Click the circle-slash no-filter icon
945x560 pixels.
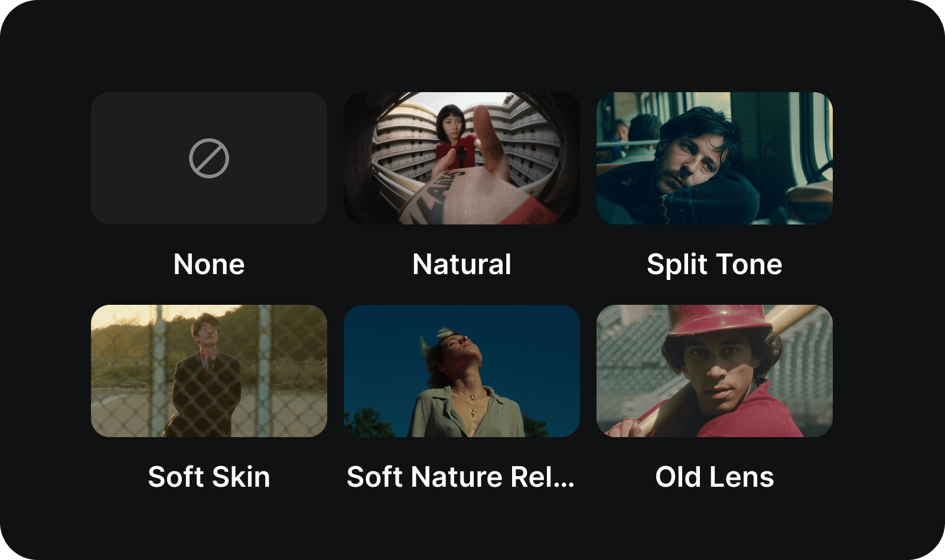point(209,158)
